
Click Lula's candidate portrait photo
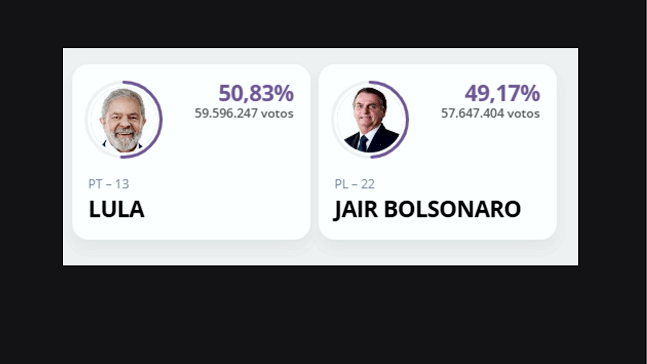click(x=123, y=120)
